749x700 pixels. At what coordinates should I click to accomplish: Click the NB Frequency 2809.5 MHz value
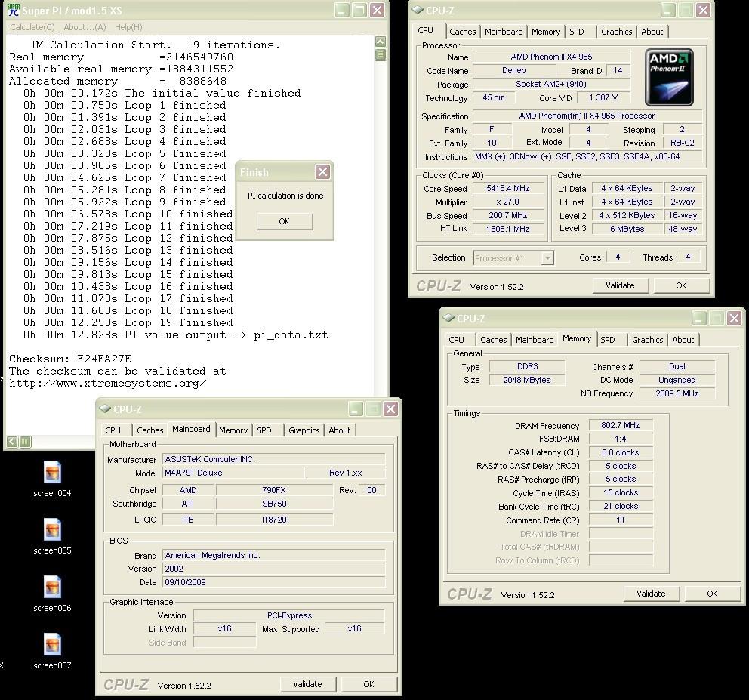(x=677, y=393)
